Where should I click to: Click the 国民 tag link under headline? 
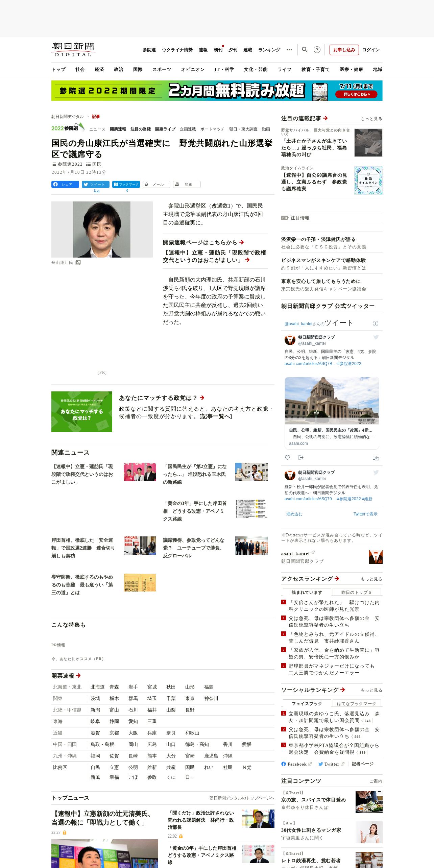97,164
